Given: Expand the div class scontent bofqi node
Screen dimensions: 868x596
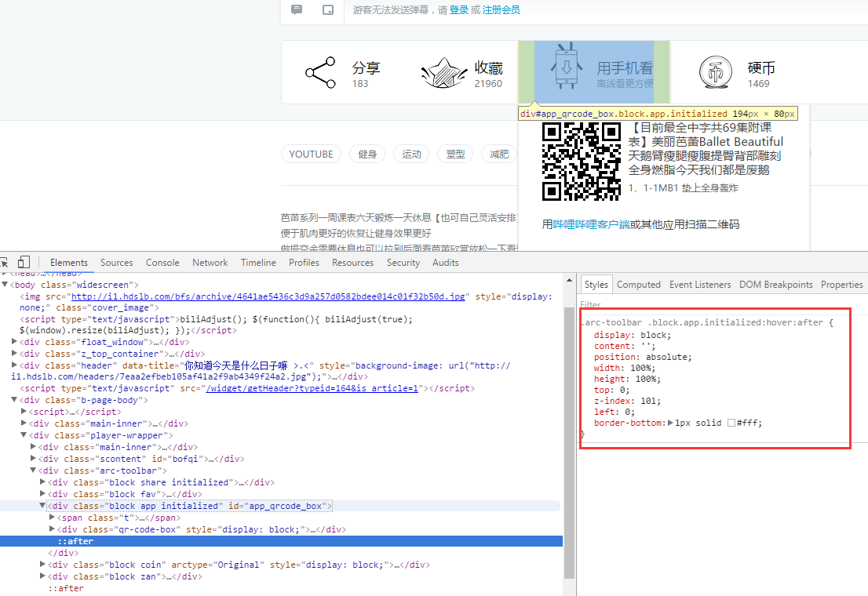Looking at the screenshot, I should click(x=33, y=458).
